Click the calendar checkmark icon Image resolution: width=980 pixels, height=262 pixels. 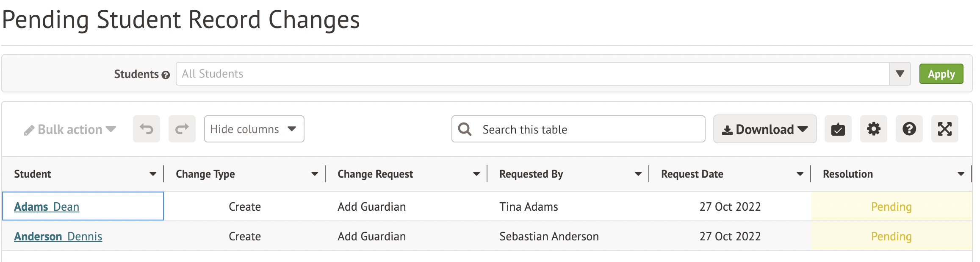[838, 129]
